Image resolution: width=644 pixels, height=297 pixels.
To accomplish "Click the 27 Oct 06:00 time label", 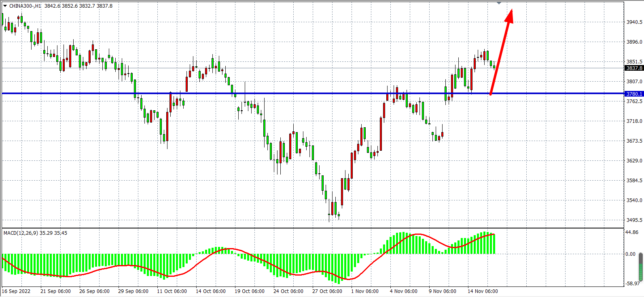I will [327, 291].
